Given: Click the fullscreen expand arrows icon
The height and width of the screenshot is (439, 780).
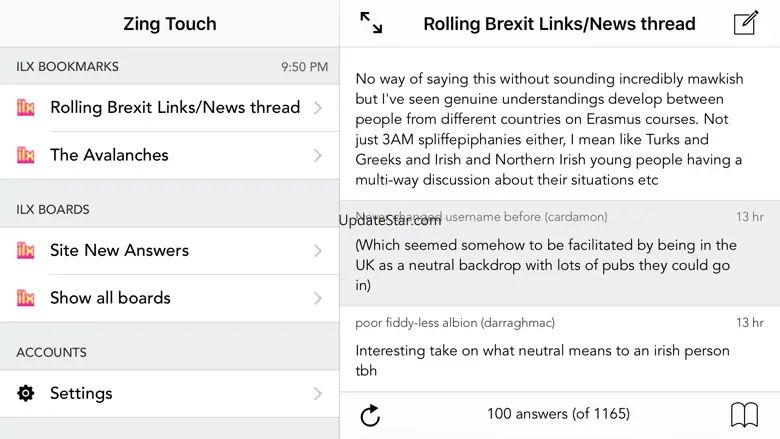Looking at the screenshot, I should (x=371, y=23).
